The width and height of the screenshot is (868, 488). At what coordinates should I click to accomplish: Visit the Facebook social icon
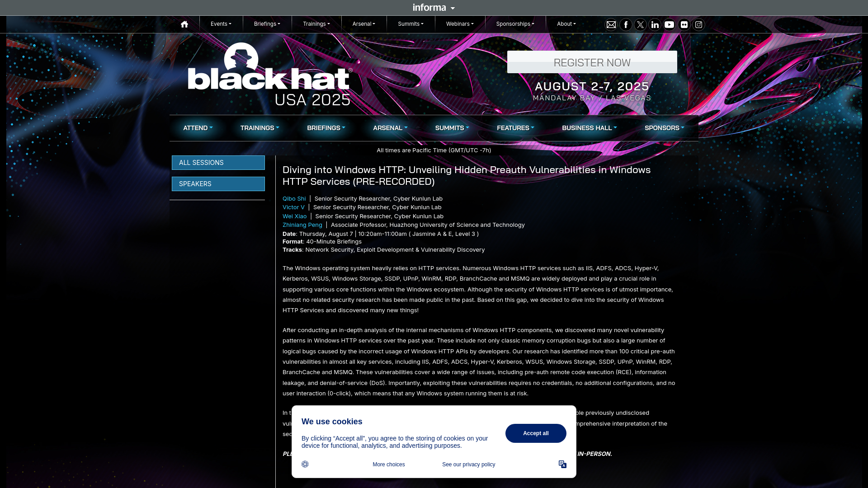point(626,25)
